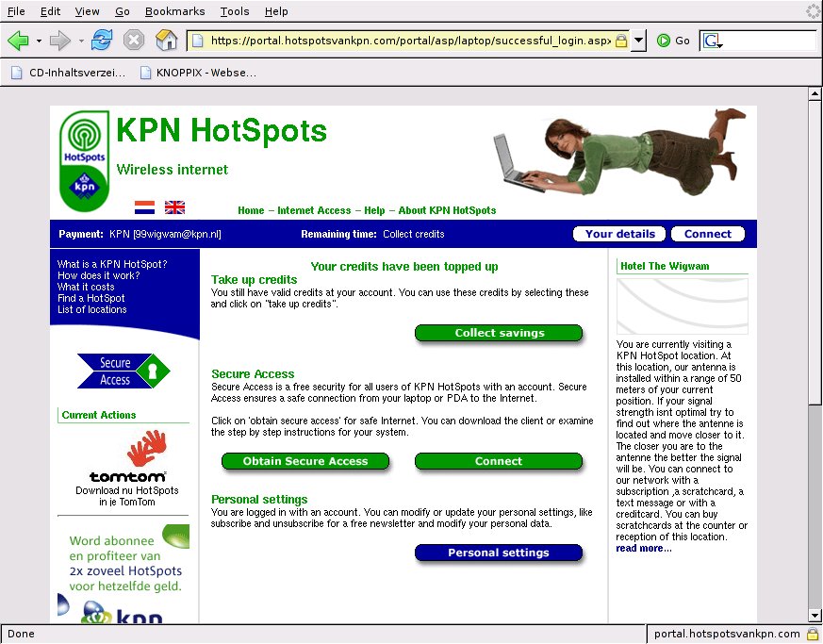Open the search engine selector dropdown
The height and width of the screenshot is (644, 823).
click(x=712, y=41)
